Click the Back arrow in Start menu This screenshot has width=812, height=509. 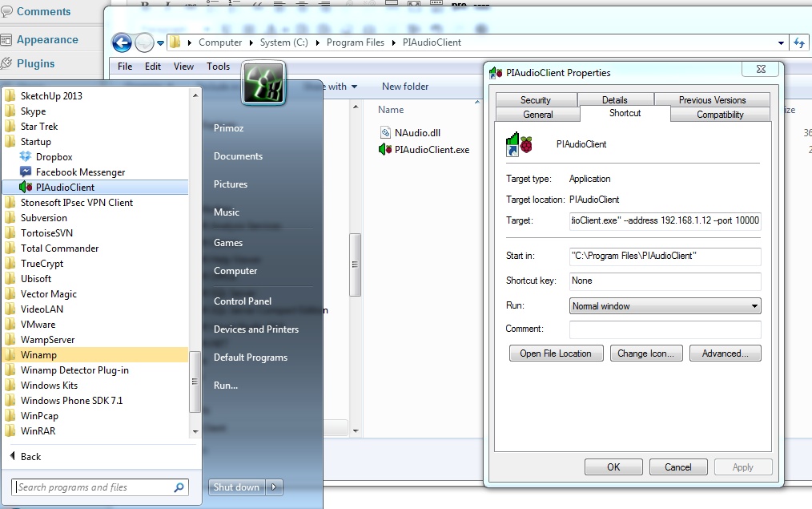(13, 455)
